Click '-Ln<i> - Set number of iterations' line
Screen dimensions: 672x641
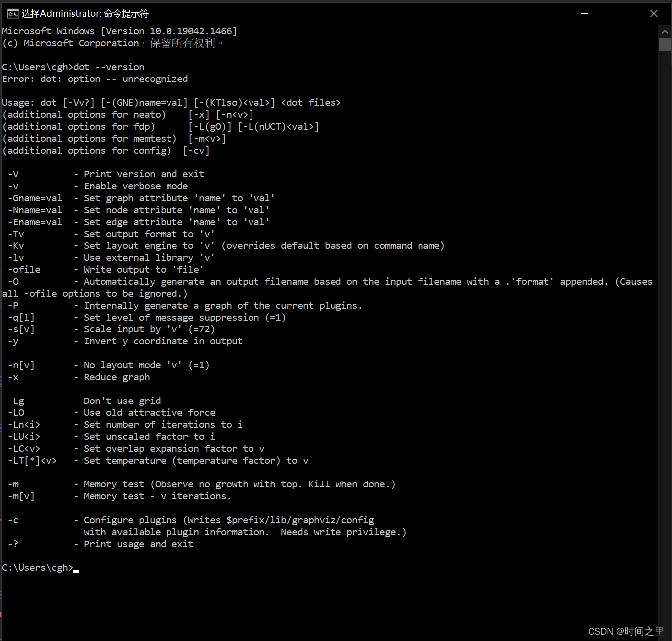pos(125,425)
